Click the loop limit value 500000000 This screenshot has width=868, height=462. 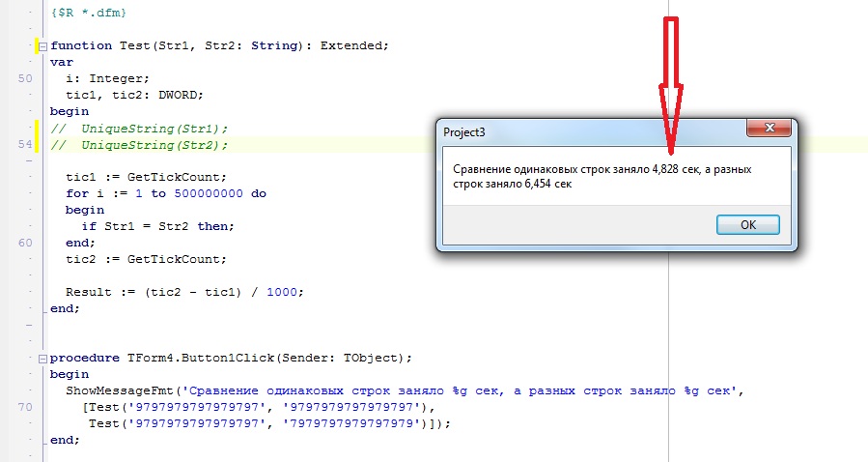209,194
